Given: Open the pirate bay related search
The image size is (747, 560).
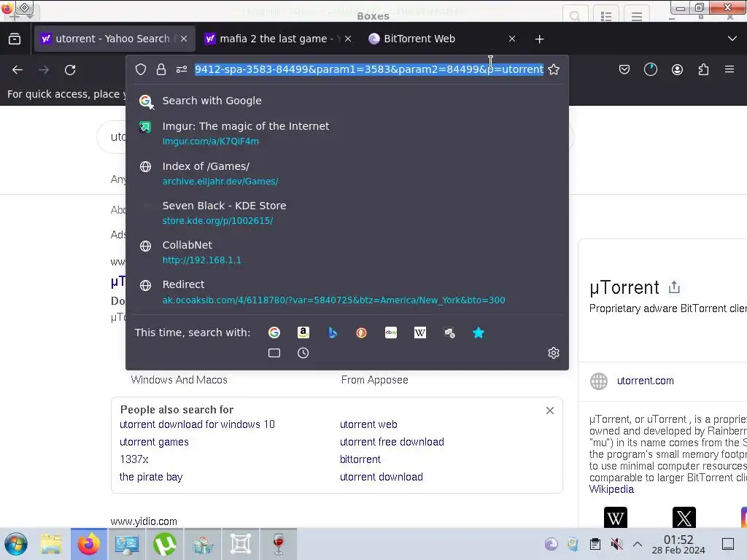Looking at the screenshot, I should click(151, 477).
